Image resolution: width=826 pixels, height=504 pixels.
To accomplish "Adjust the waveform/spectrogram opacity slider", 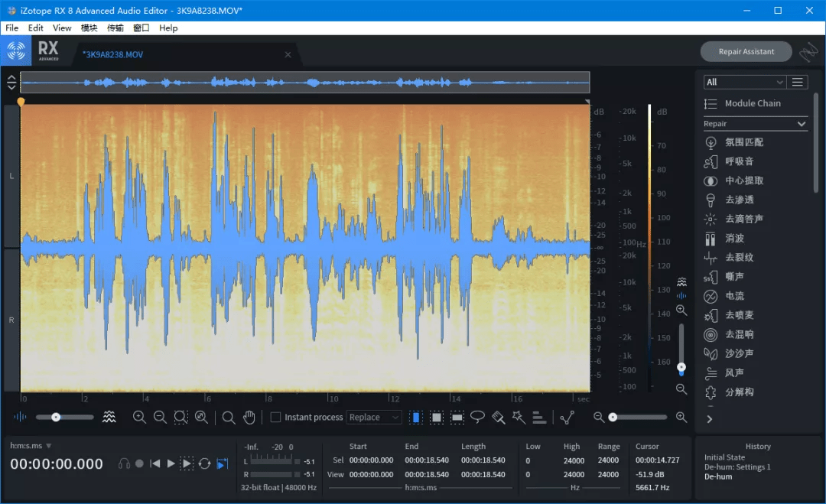I will pos(64,417).
